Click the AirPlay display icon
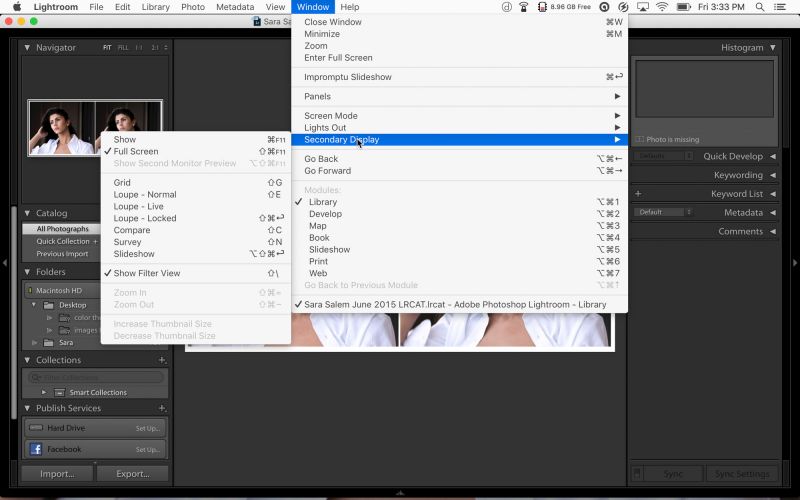 pos(642,7)
